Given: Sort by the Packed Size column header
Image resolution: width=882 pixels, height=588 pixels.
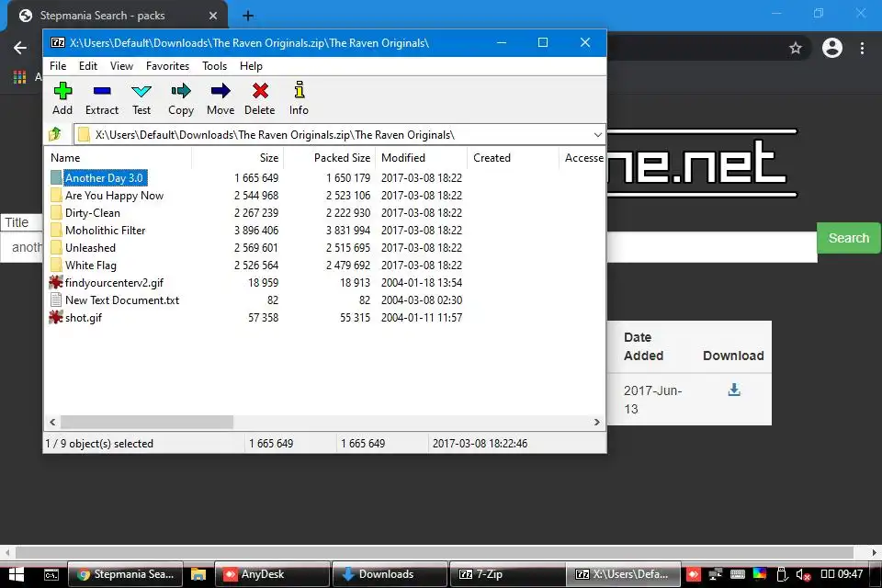Looking at the screenshot, I should 330,158.
